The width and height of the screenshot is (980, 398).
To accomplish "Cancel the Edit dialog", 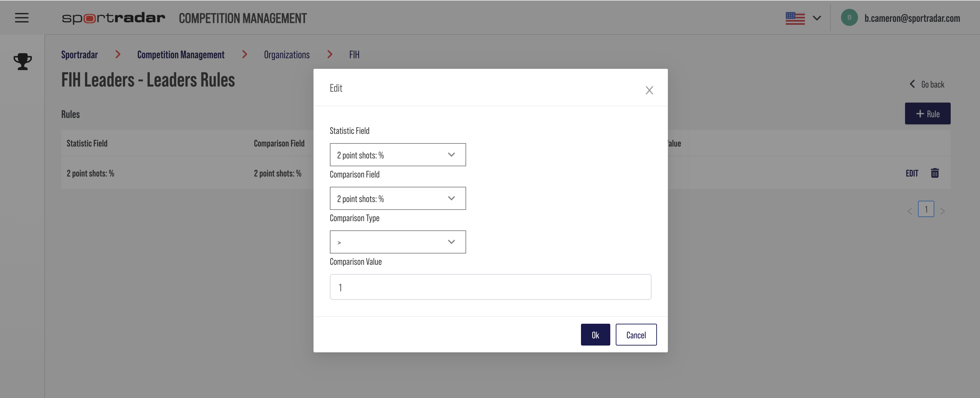I will [636, 335].
